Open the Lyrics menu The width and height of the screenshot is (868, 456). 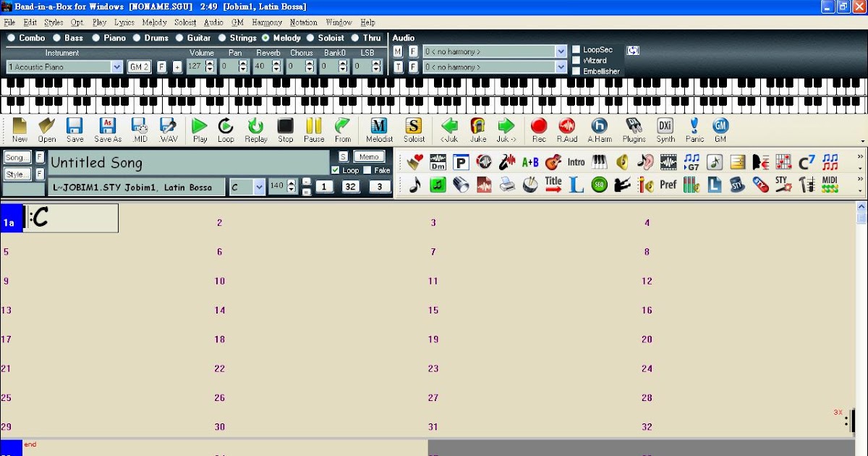[x=124, y=22]
